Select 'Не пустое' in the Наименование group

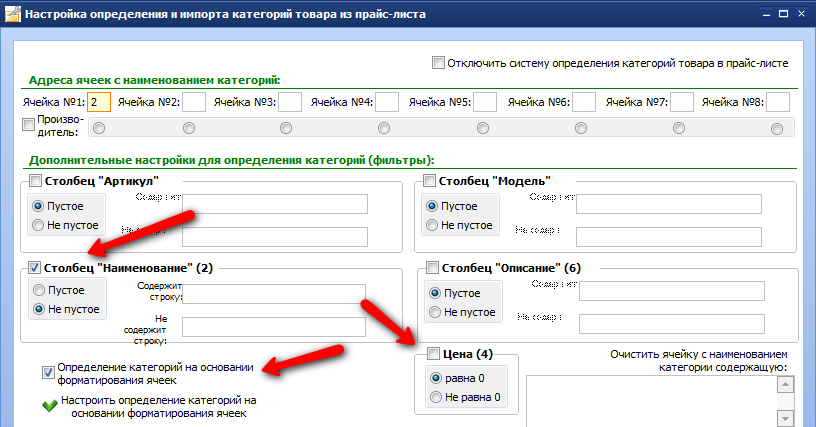click(x=39, y=309)
